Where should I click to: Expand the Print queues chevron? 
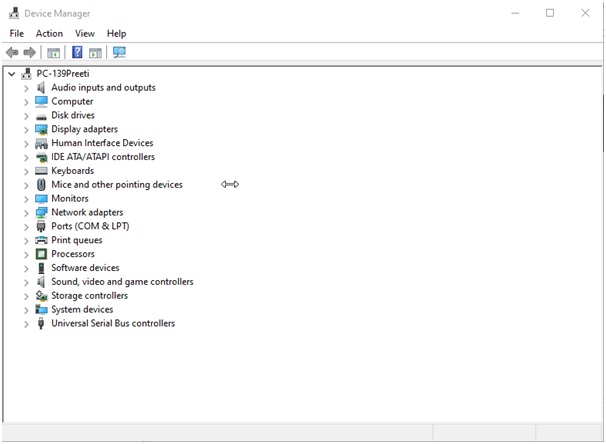(26, 241)
